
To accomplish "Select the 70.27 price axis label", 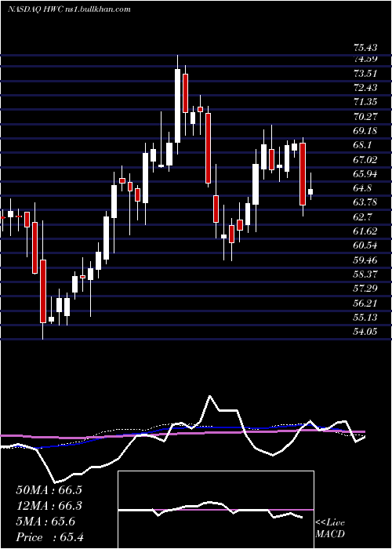I will pyautogui.click(x=364, y=116).
